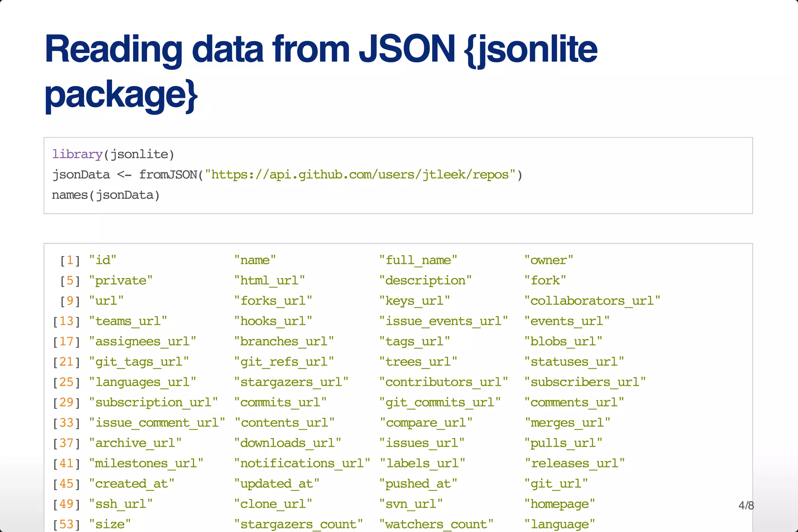Click the library keyword in code
The image size is (798, 532).
pos(77,154)
